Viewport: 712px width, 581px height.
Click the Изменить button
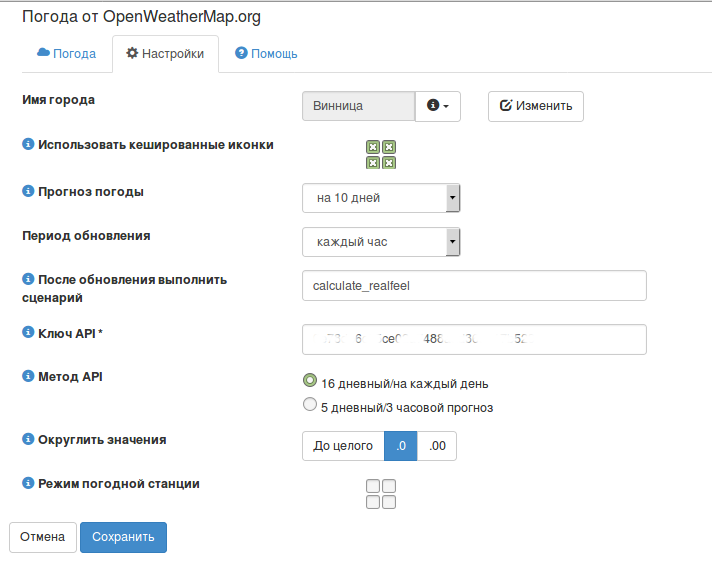point(536,106)
